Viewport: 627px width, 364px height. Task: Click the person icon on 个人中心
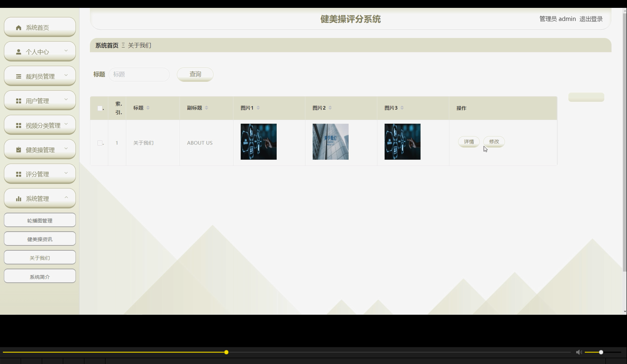click(x=19, y=51)
